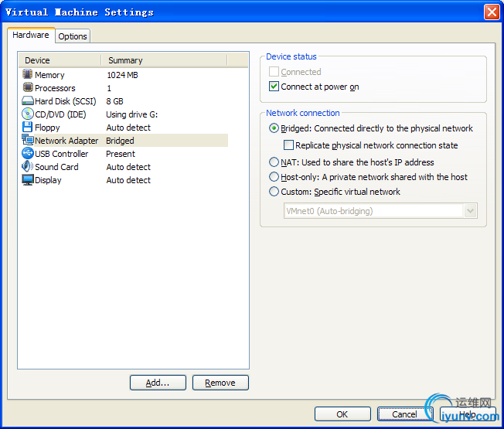The image size is (504, 429).
Task: Open the Options tab
Action: 73,36
